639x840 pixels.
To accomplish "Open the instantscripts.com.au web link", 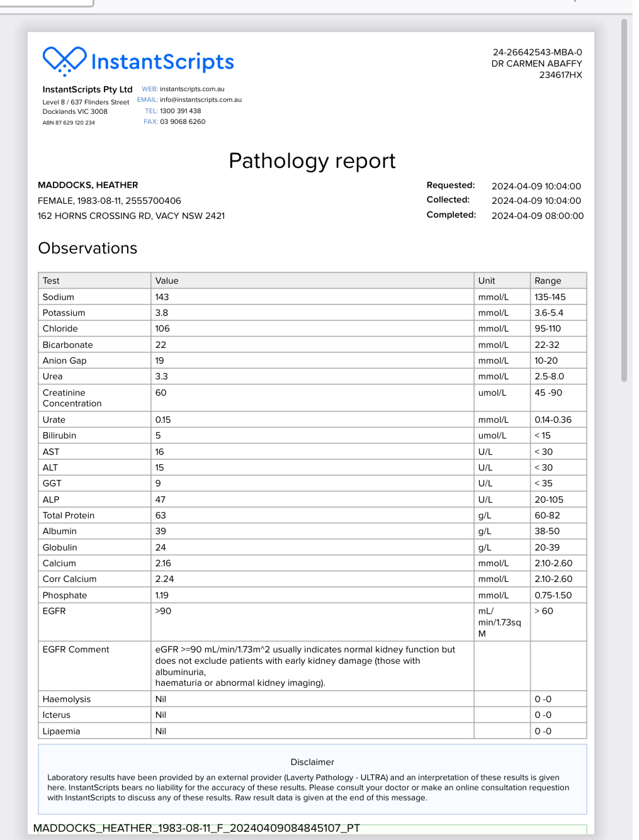I will tap(192, 89).
